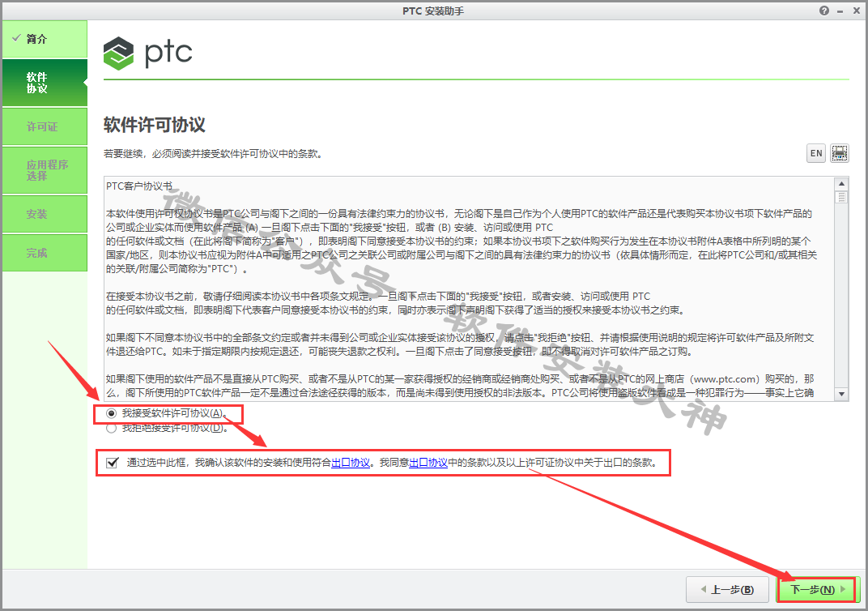Select the 完成 step in sidebar

(45, 253)
